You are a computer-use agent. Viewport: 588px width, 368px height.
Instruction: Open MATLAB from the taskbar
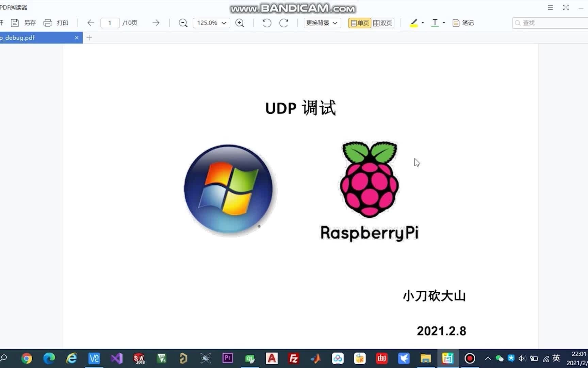pos(316,358)
